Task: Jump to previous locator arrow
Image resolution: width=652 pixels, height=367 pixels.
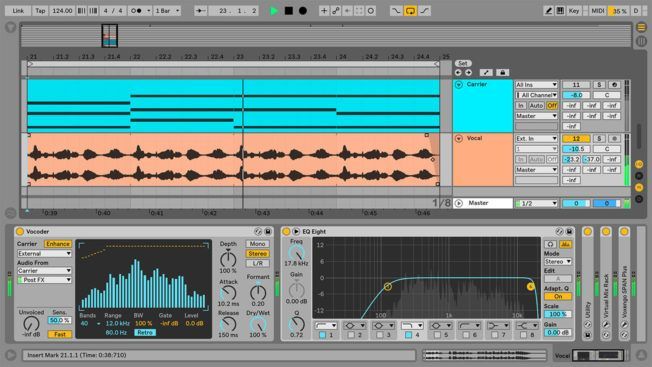Action: coord(458,73)
